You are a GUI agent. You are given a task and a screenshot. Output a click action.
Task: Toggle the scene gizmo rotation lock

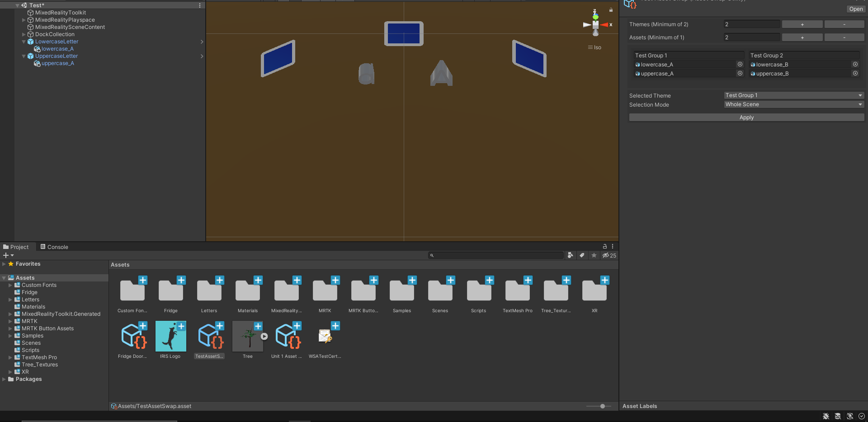click(x=611, y=10)
